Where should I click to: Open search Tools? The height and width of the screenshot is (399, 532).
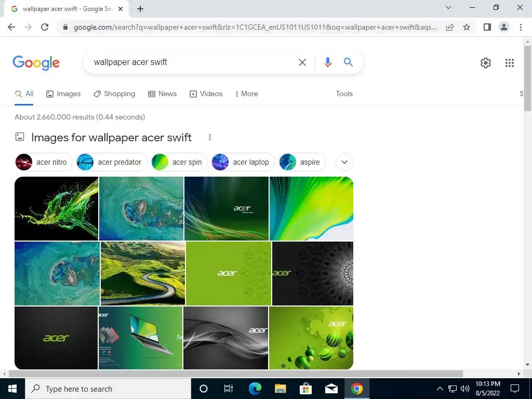[x=344, y=94]
